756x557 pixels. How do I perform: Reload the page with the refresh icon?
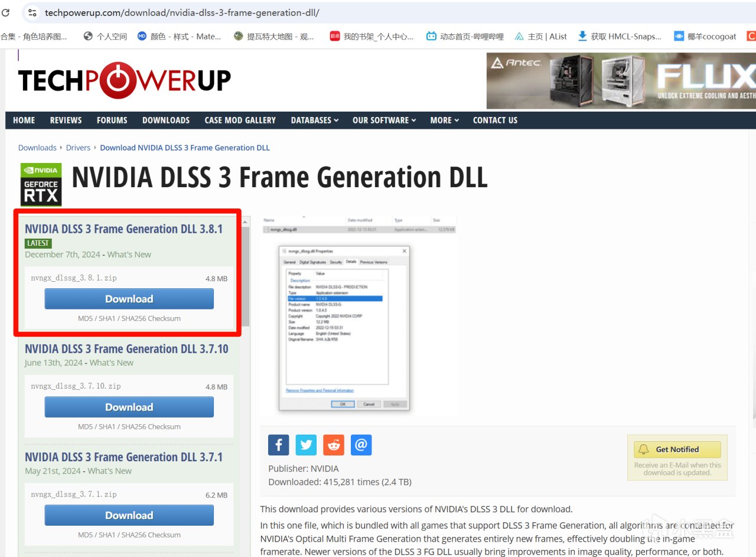(5, 12)
